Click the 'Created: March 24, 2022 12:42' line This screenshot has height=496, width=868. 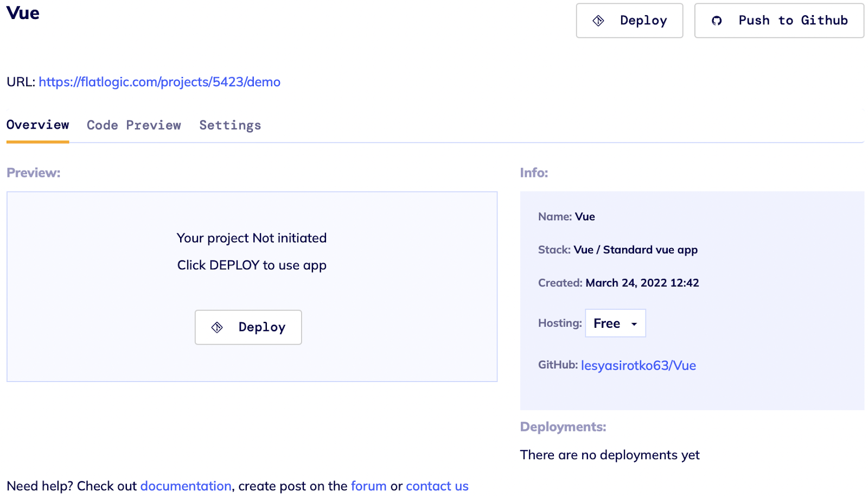click(x=618, y=283)
